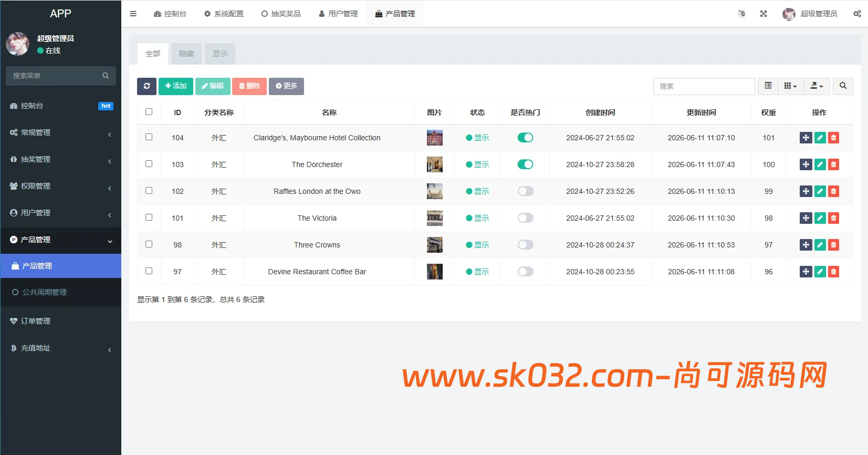
Task: Click drag-sort icon for Claridge's row
Action: [x=806, y=138]
